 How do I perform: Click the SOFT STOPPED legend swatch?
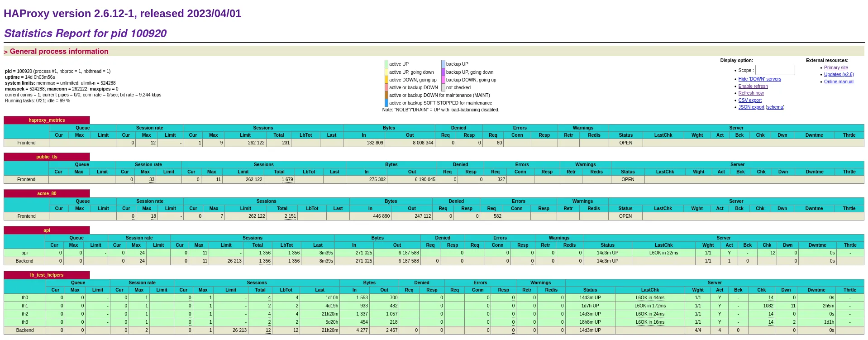[x=386, y=103]
